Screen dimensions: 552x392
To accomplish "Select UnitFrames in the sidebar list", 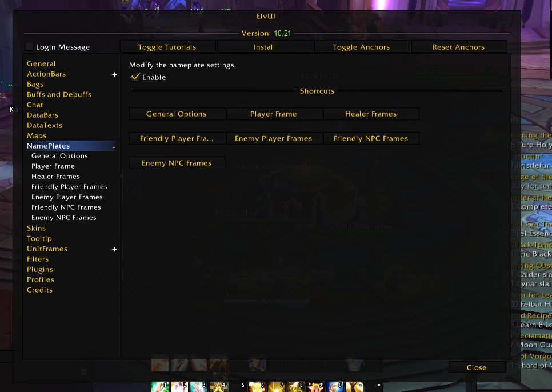I will [47, 249].
